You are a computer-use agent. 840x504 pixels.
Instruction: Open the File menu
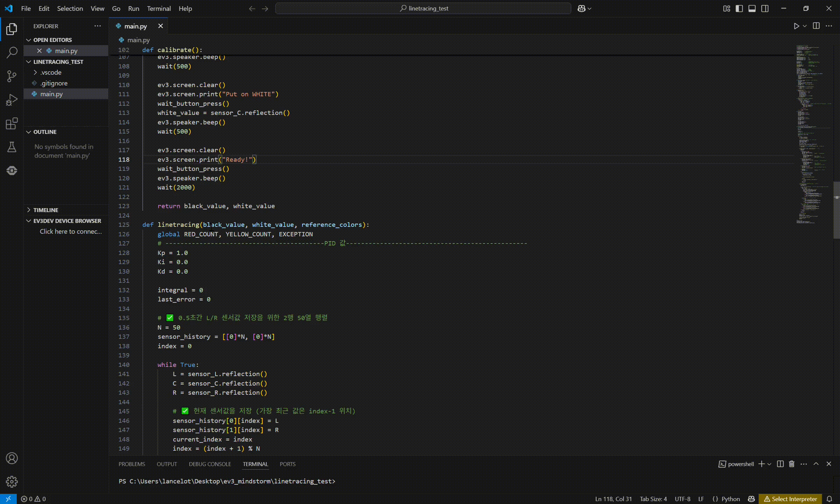pyautogui.click(x=26, y=8)
